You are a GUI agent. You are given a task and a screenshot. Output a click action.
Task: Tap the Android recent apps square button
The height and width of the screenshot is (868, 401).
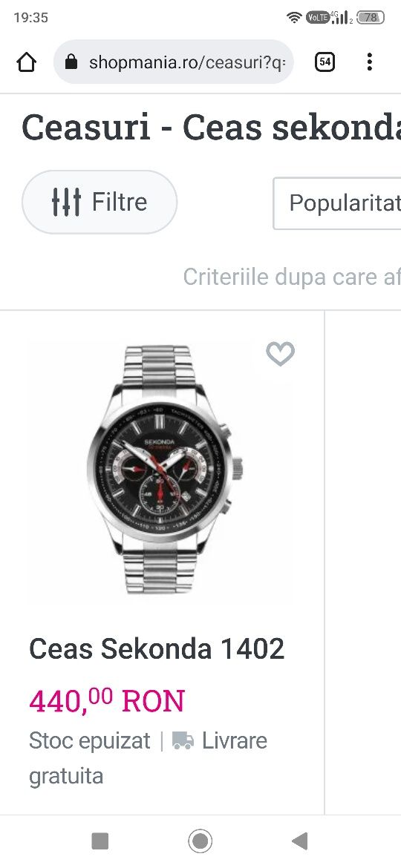[100, 841]
